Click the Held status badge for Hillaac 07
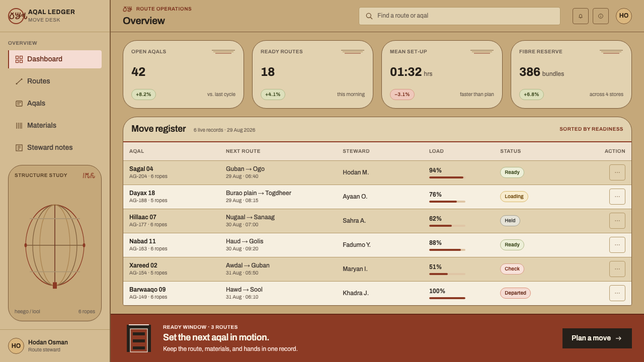Screen dimensions: 644x362 pos(510,221)
